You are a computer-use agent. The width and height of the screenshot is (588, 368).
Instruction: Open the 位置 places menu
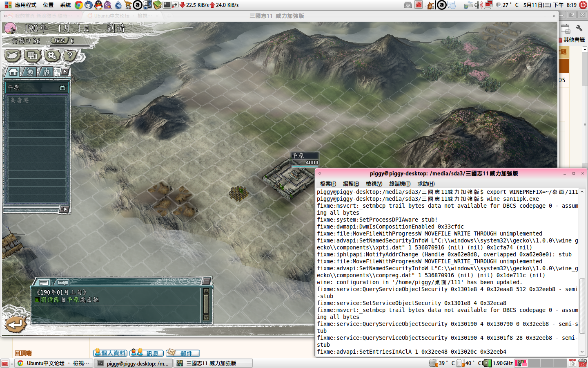(48, 5)
